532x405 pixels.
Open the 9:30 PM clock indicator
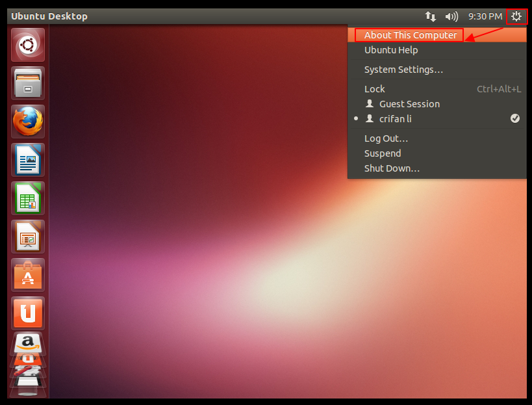pyautogui.click(x=485, y=16)
